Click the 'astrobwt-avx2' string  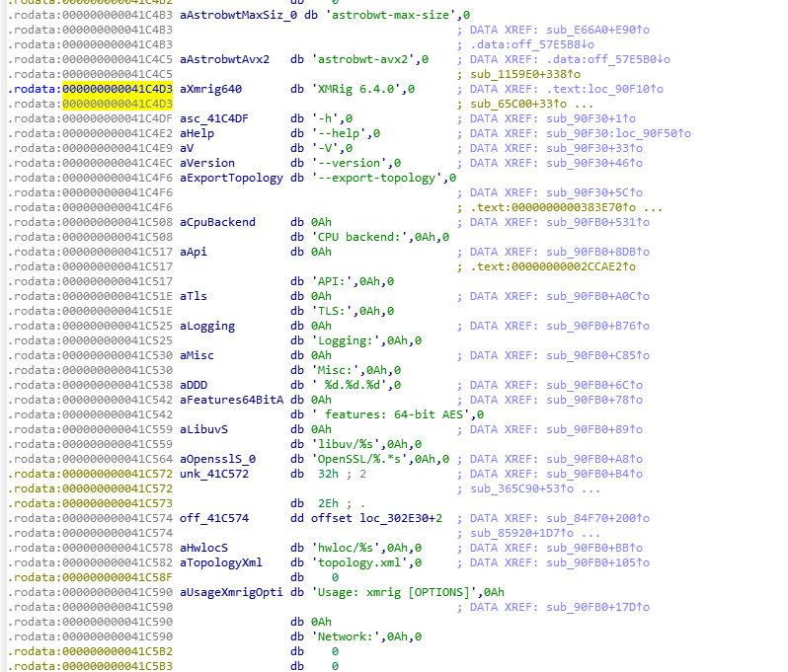pyautogui.click(x=362, y=59)
